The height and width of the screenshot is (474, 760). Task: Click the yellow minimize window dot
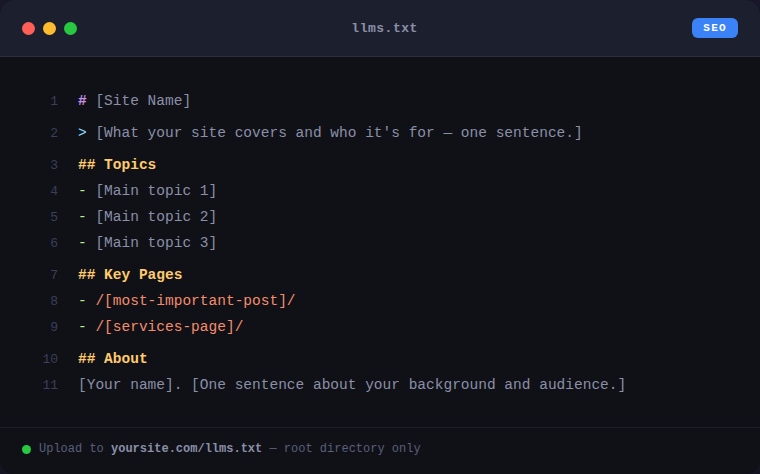49,29
